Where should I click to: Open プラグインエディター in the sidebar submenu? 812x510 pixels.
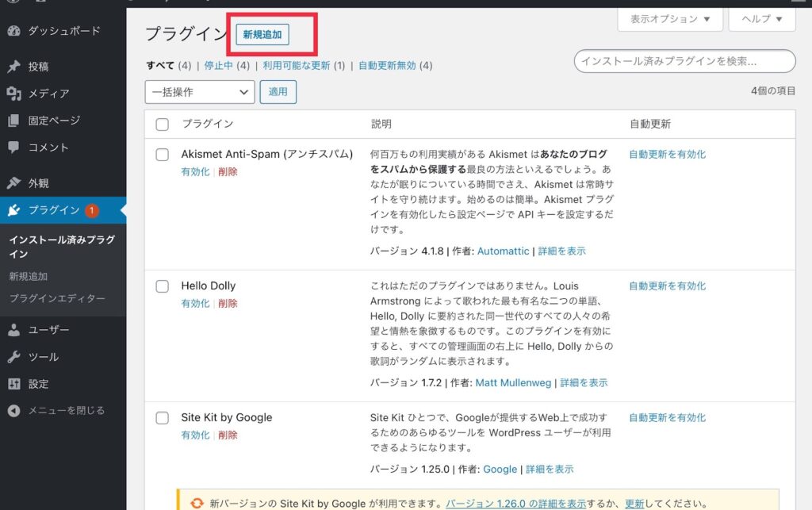57,299
